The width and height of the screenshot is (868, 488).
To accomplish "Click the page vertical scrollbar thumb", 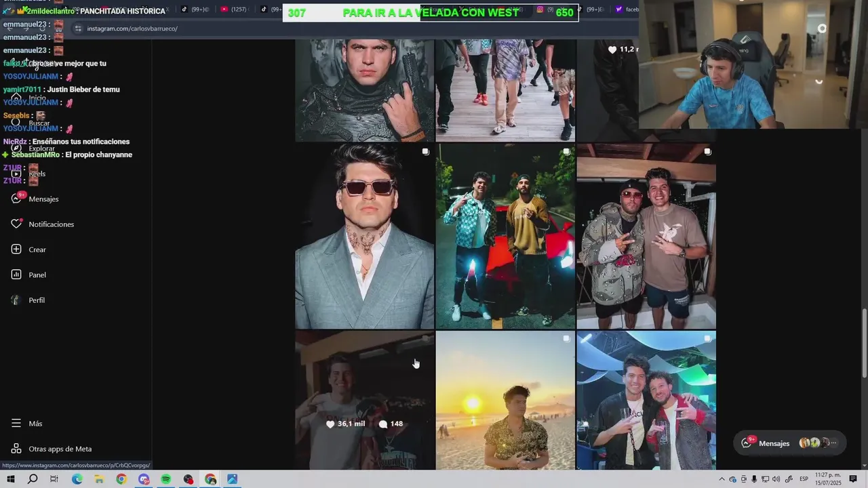I will (864, 344).
